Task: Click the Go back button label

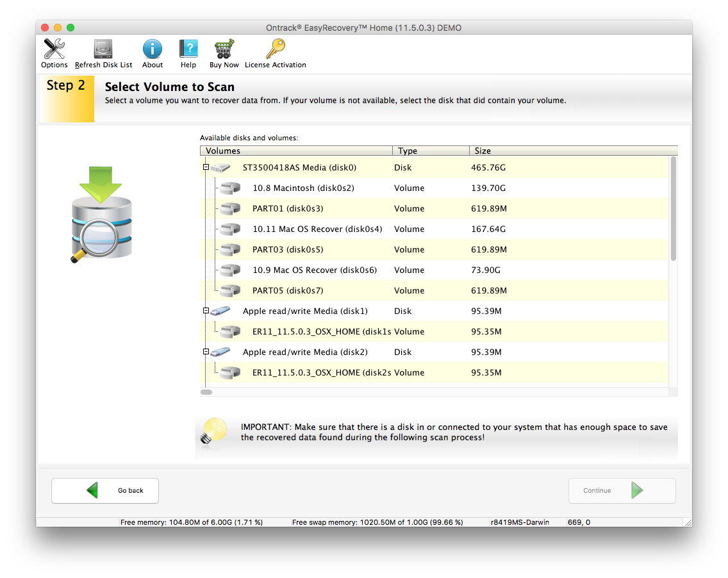Action: [x=131, y=490]
